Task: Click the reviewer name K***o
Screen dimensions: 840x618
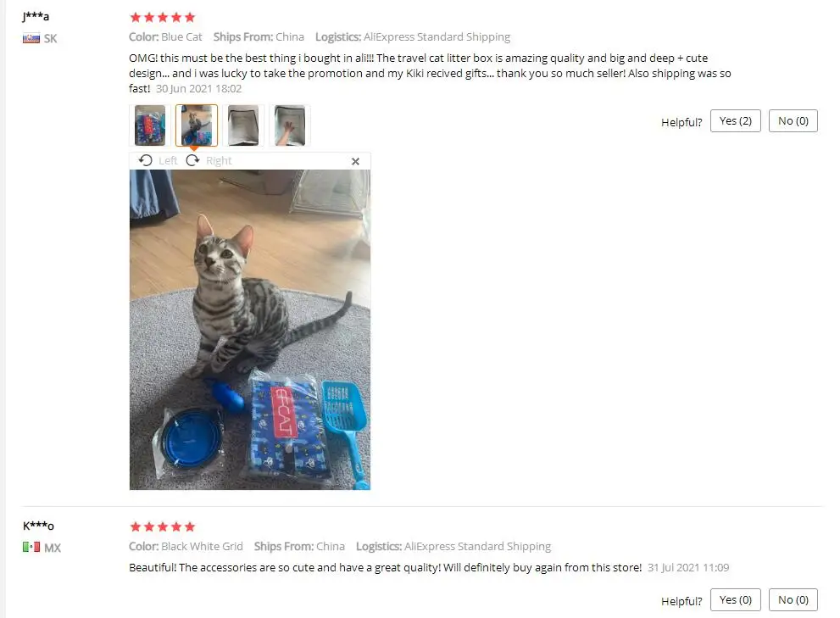Action: pos(39,526)
